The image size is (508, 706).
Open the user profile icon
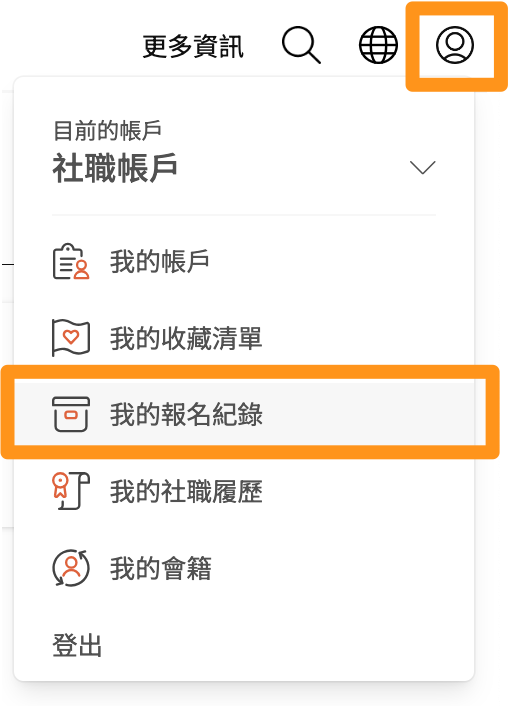[455, 45]
